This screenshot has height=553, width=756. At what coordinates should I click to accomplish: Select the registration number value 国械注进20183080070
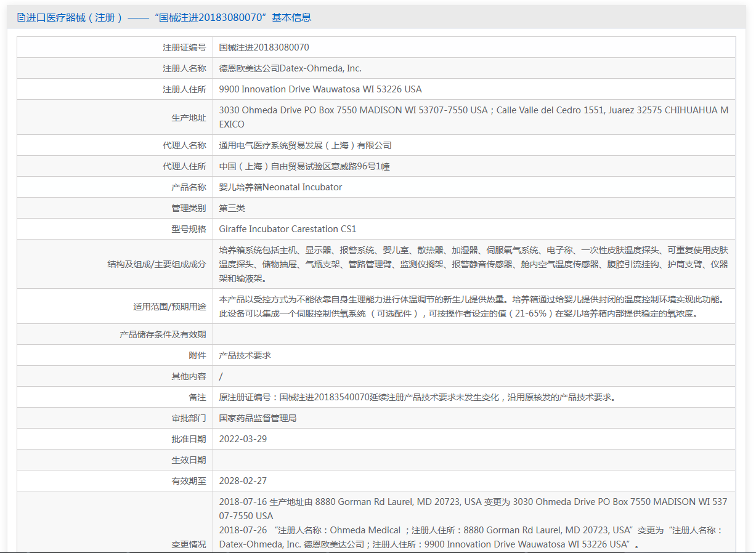(264, 47)
